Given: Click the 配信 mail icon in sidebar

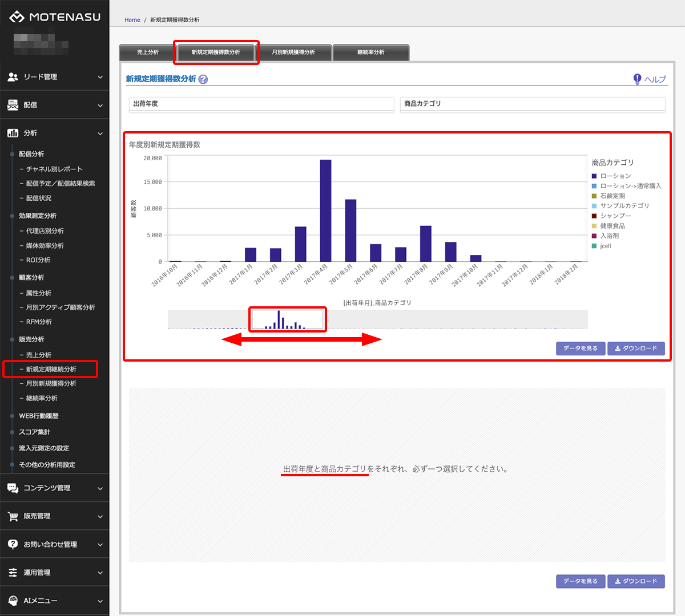Looking at the screenshot, I should pos(13,105).
